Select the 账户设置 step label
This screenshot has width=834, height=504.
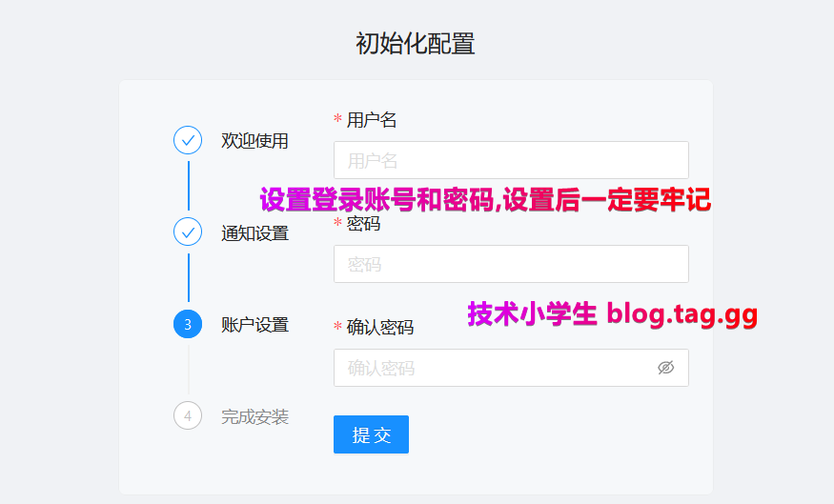254,325
